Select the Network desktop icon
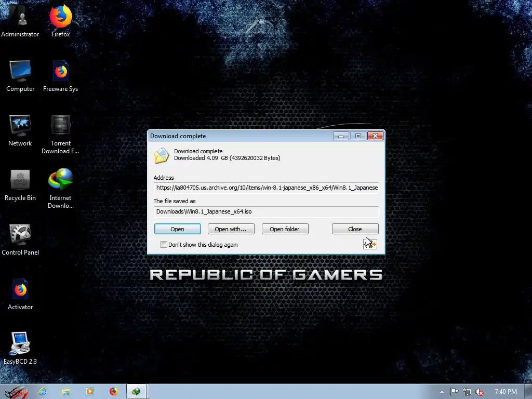532x399 pixels. [x=20, y=130]
